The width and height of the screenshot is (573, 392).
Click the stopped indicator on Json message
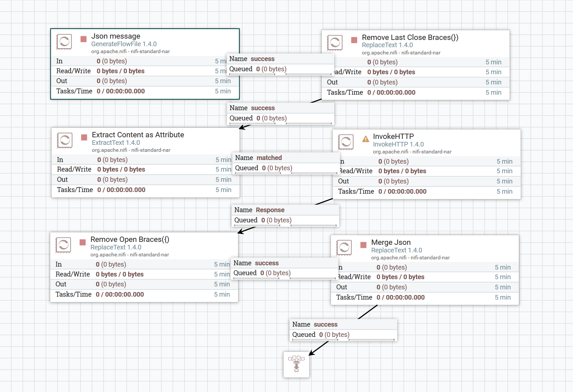[x=83, y=40]
